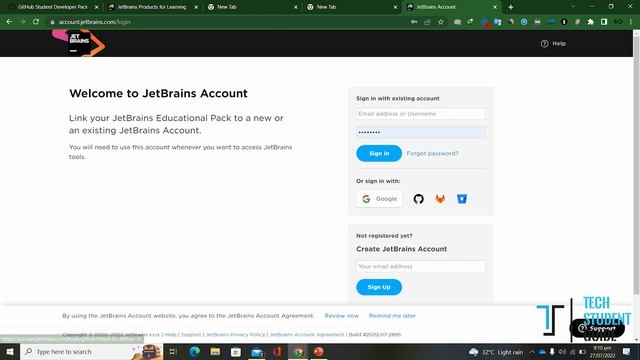Open the Review now agreement link
This screenshot has height=360, width=640.
pyautogui.click(x=342, y=316)
